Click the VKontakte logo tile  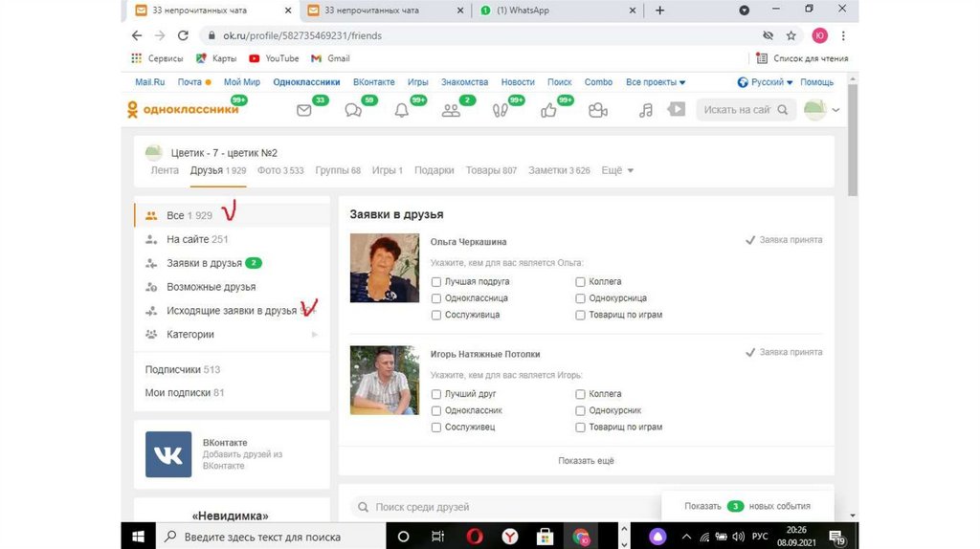[168, 454]
